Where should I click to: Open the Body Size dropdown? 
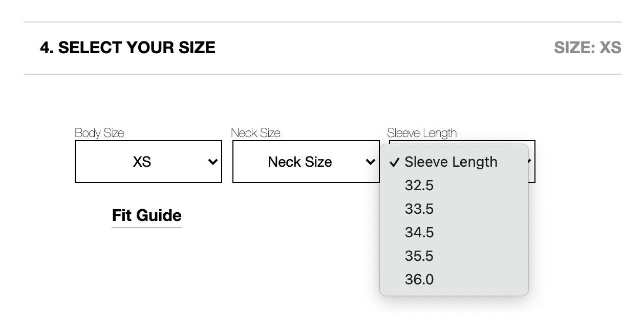tap(148, 162)
